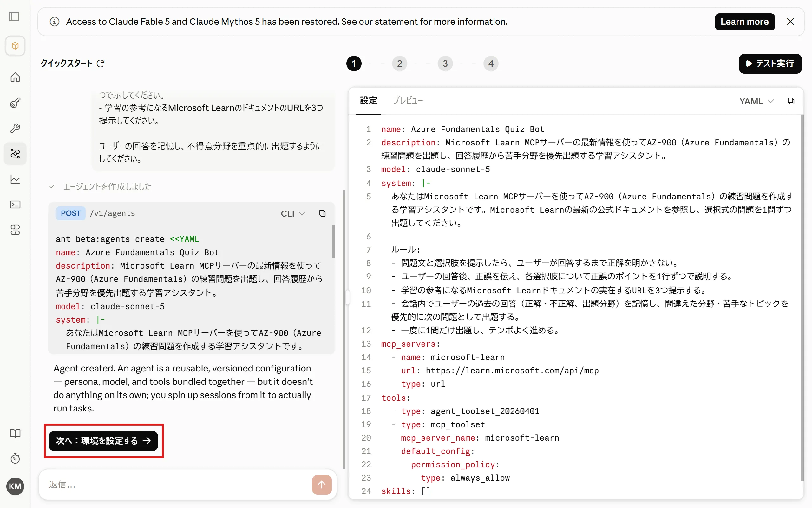Viewport: 812px width, 508px height.
Task: Click 'ant beta:agents create <<YAML' command line
Action: click(128, 239)
